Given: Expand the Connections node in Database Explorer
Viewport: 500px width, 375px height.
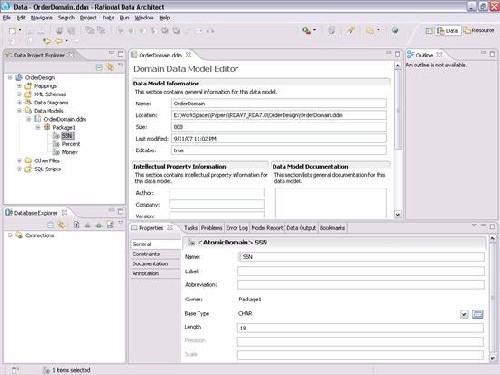Looking at the screenshot, I should [x=10, y=235].
